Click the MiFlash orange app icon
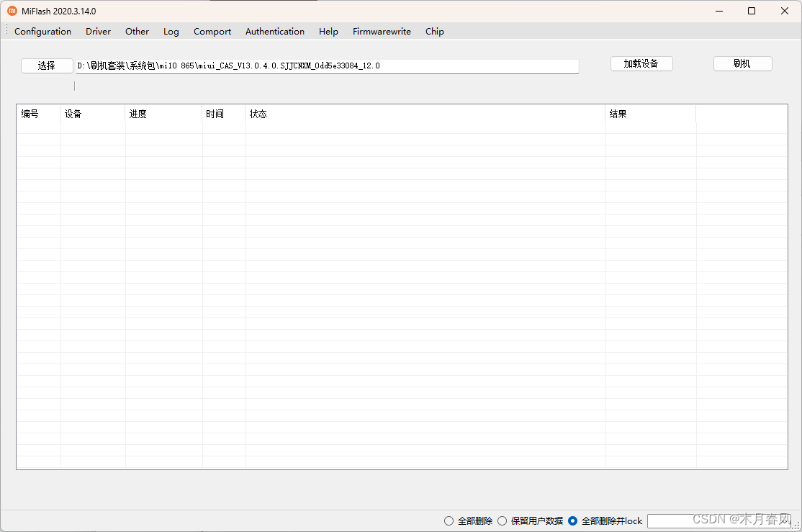The height and width of the screenshot is (532, 802). [12, 11]
